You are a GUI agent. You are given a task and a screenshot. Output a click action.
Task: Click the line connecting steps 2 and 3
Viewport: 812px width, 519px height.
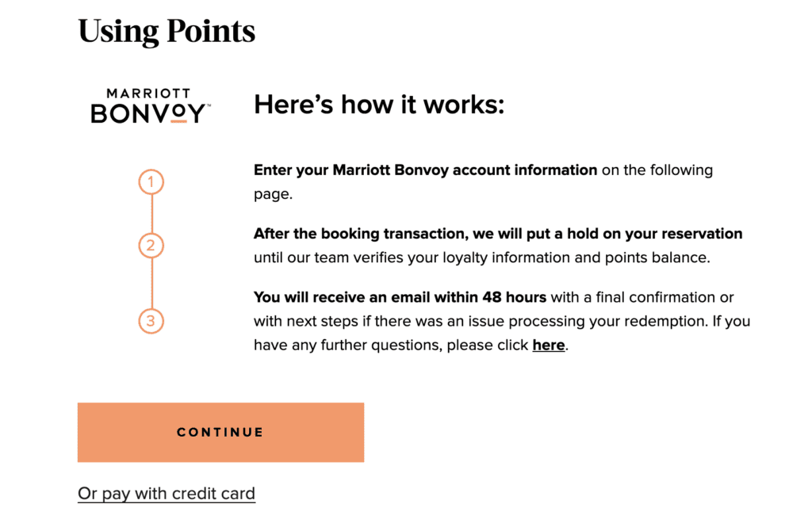(x=151, y=284)
